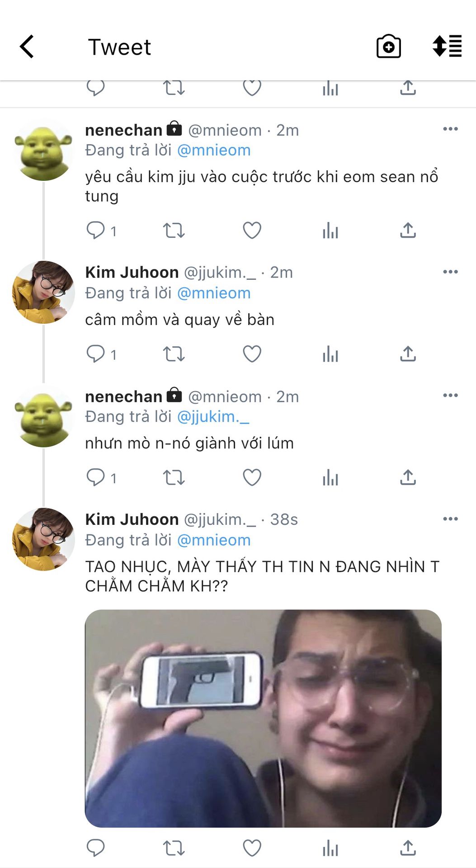Like Kim Juhoon's crying meme tweet
The image size is (476, 868).
252,848
